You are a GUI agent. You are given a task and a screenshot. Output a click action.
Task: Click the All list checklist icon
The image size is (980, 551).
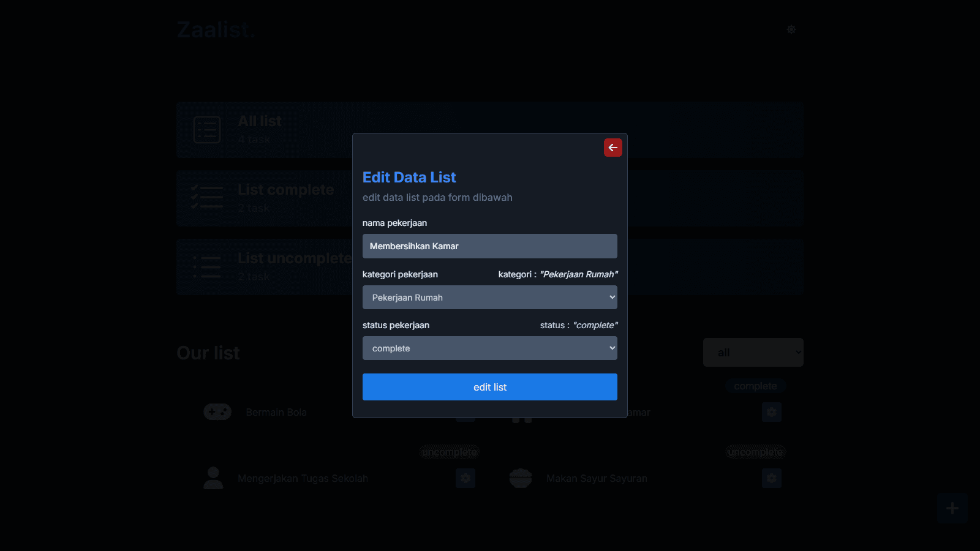click(207, 129)
